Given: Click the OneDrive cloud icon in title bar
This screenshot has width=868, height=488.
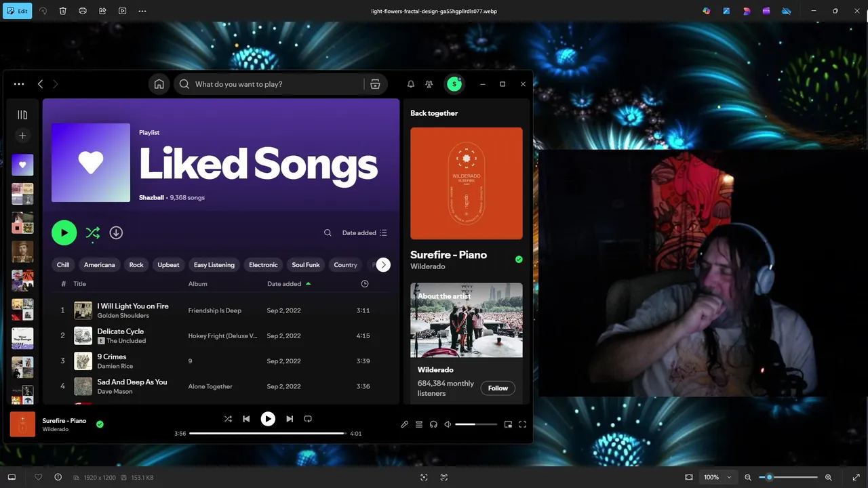Looking at the screenshot, I should coord(787,11).
